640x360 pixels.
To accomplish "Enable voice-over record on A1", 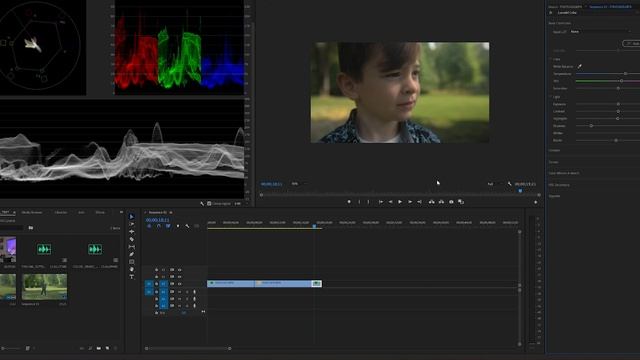I will [x=194, y=292].
